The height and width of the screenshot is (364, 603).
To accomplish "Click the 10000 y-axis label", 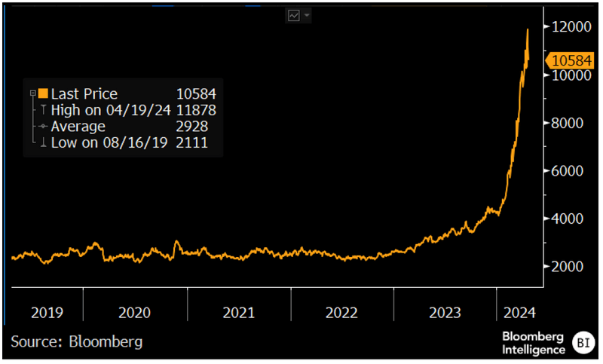I will click(x=571, y=75).
